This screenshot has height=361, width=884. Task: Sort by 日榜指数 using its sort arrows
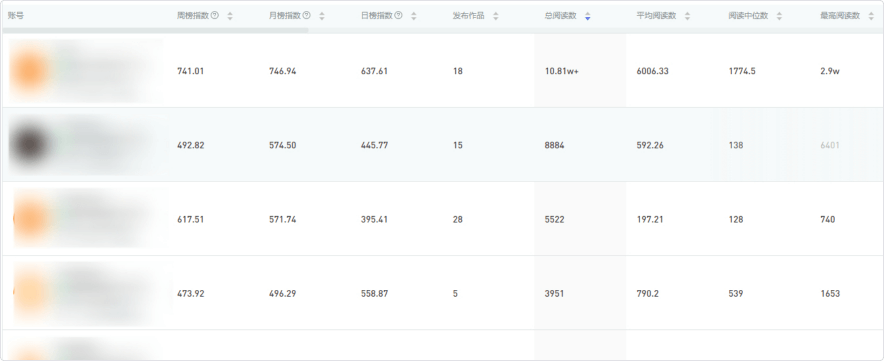coord(414,16)
